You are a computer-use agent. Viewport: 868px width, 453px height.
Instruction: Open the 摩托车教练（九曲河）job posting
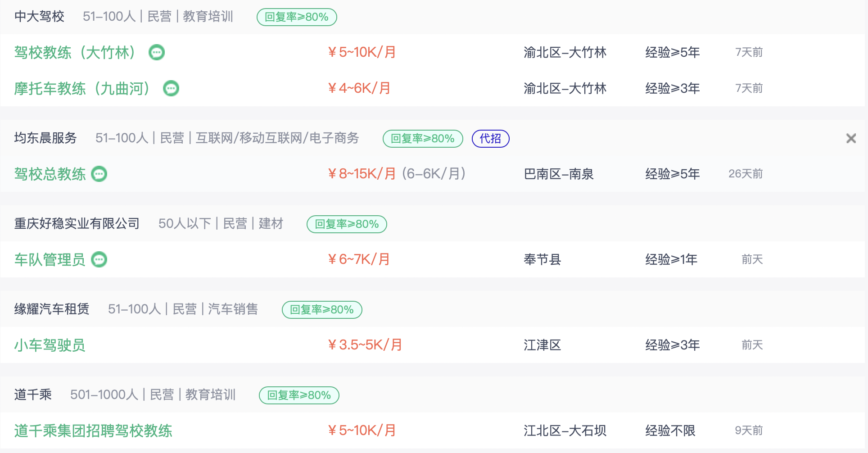[82, 88]
